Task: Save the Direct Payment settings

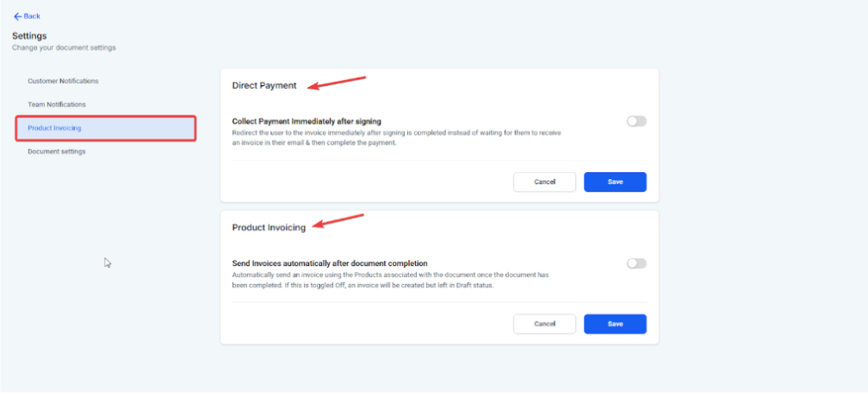Action: pyautogui.click(x=615, y=182)
